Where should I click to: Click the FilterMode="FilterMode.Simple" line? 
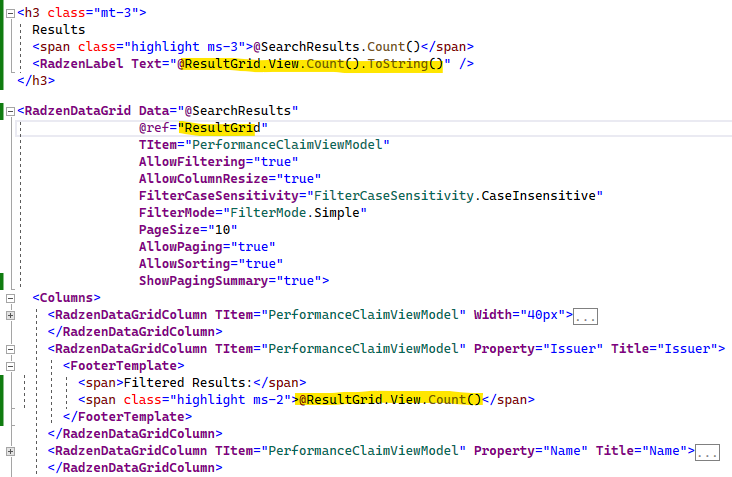[x=253, y=213]
